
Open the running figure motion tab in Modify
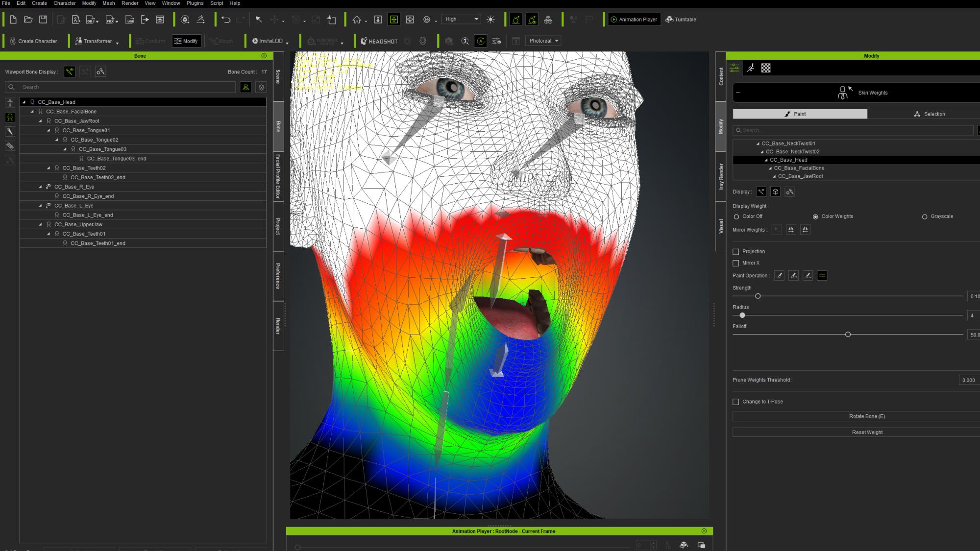pyautogui.click(x=750, y=68)
